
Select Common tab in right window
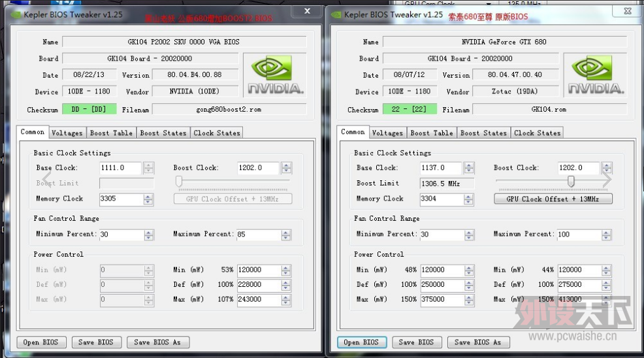pos(353,132)
